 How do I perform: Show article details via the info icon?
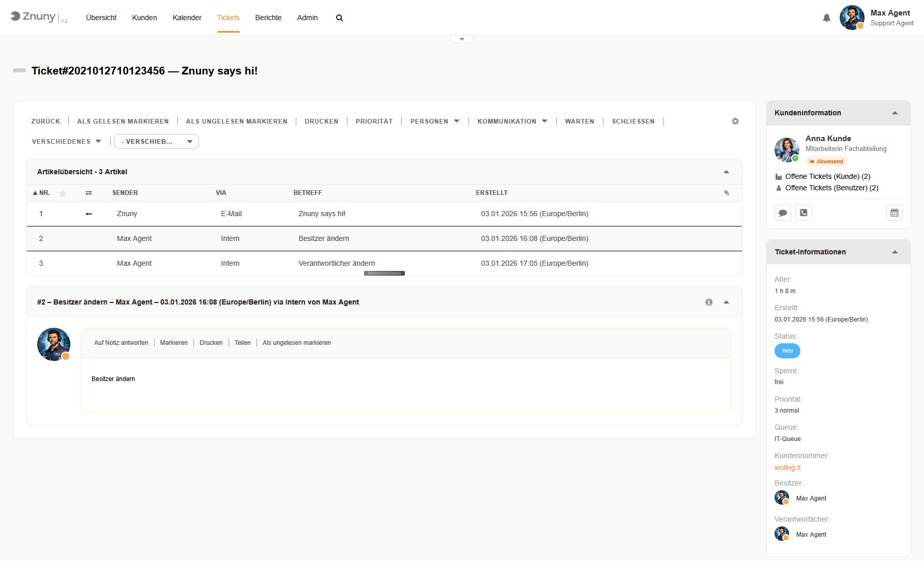pyautogui.click(x=708, y=301)
